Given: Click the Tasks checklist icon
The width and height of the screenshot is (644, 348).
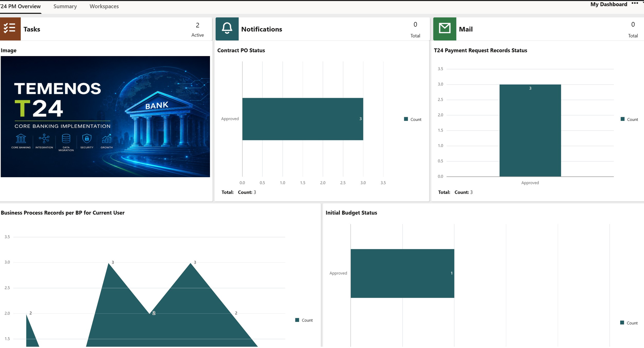Looking at the screenshot, I should tap(10, 29).
